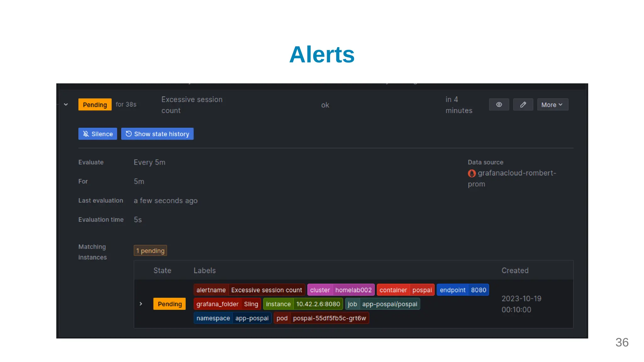Click the job app-pospai/pospai label
644x362 pixels.
point(382,304)
